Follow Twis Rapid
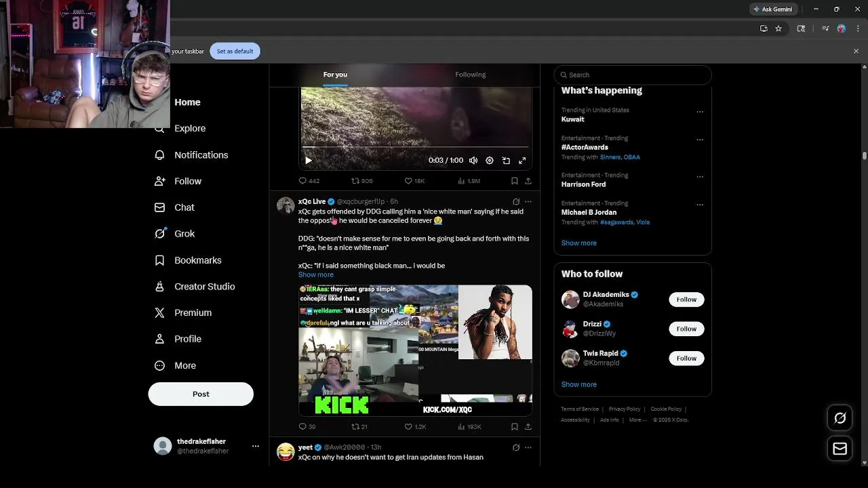 686,358
